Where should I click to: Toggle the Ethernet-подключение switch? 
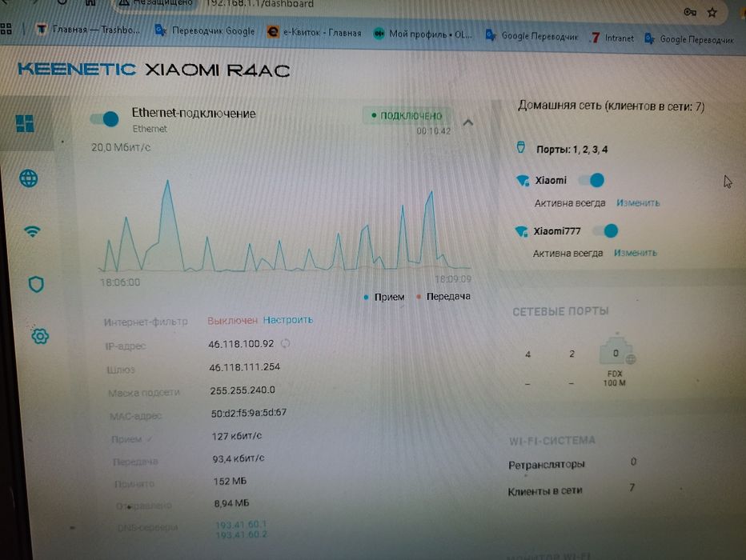click(105, 119)
